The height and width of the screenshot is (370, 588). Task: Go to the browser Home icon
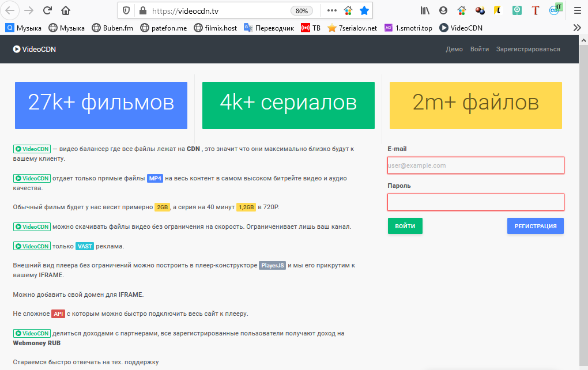click(x=66, y=10)
